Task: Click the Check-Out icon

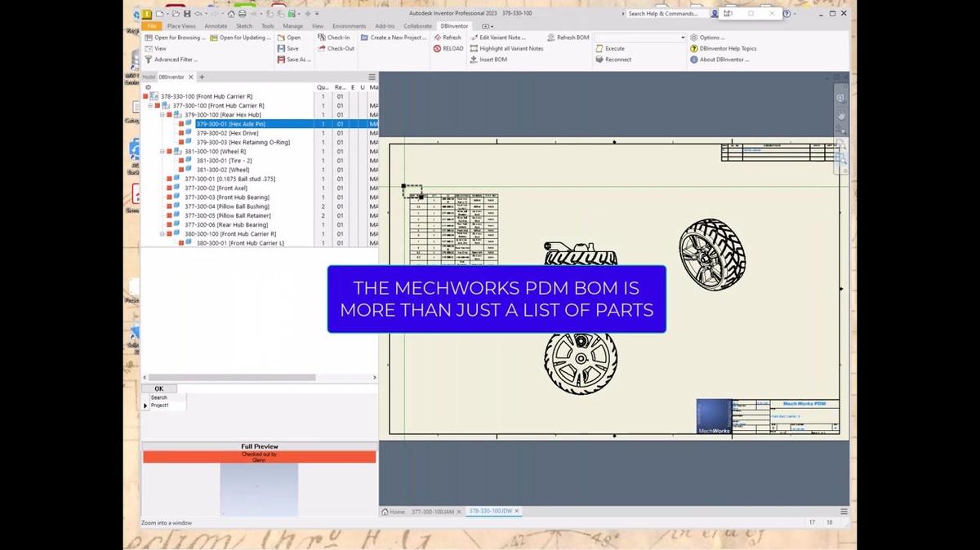Action: click(322, 48)
